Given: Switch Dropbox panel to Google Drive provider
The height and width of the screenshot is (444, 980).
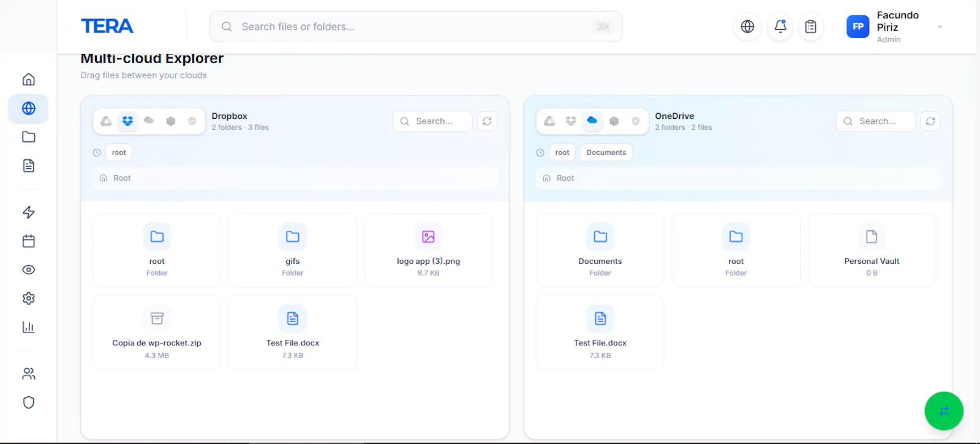Looking at the screenshot, I should [x=106, y=121].
